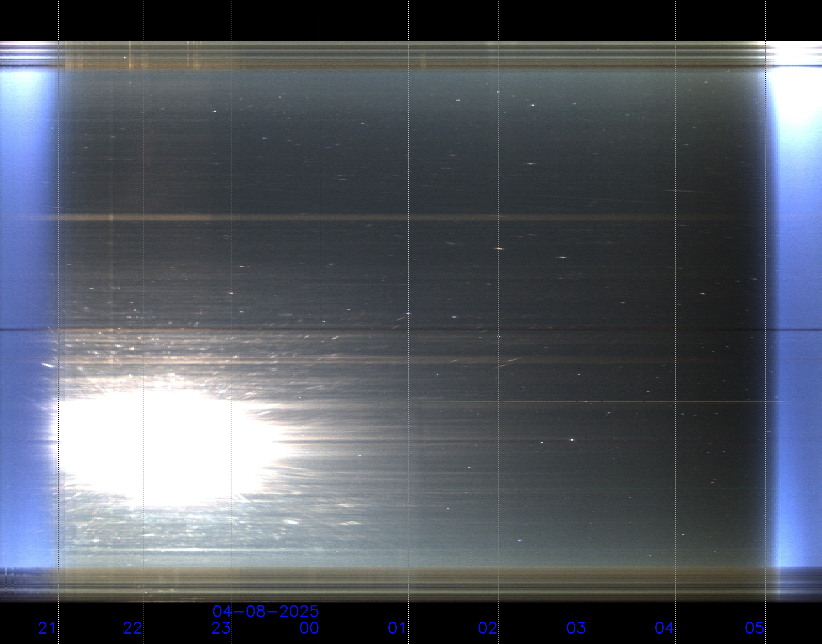822x644 pixels.
Task: Click the 23 hour axis label
Action: 221,628
